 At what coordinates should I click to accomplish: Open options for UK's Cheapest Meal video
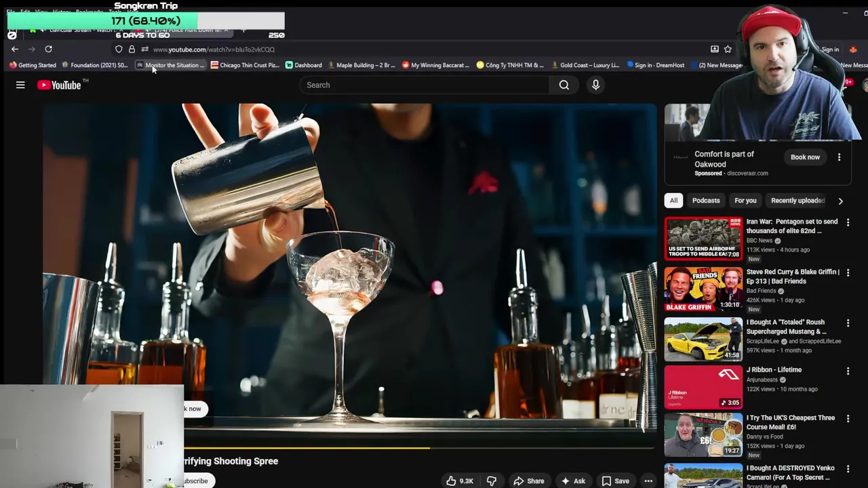(x=848, y=419)
